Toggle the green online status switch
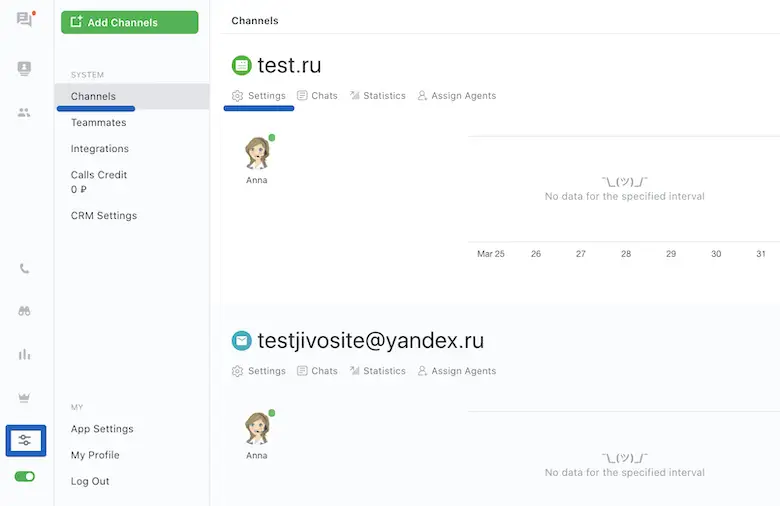The image size is (780, 506). pyautogui.click(x=25, y=477)
